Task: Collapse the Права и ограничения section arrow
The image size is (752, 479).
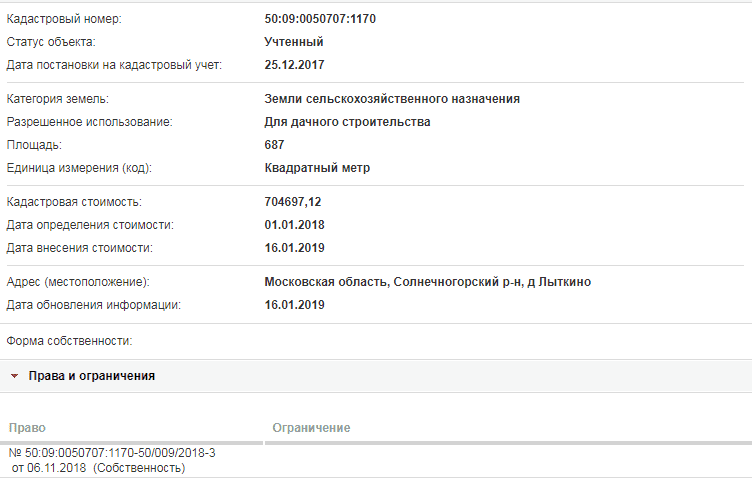Action: coord(14,376)
